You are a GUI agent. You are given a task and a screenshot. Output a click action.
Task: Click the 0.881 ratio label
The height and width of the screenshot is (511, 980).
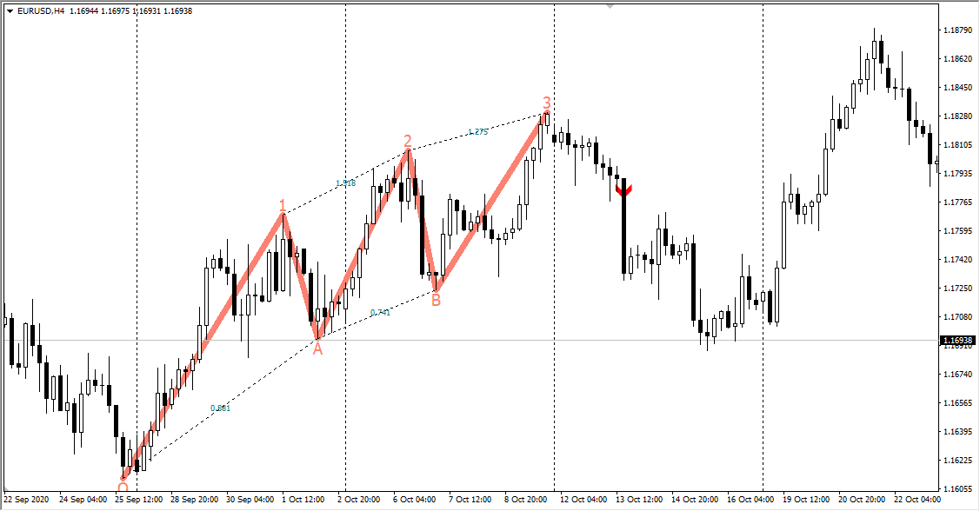[x=220, y=408]
